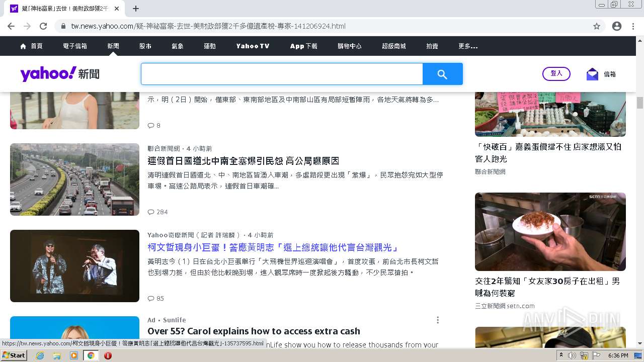
Task: Open comments icon showing 85
Action: tap(150, 299)
